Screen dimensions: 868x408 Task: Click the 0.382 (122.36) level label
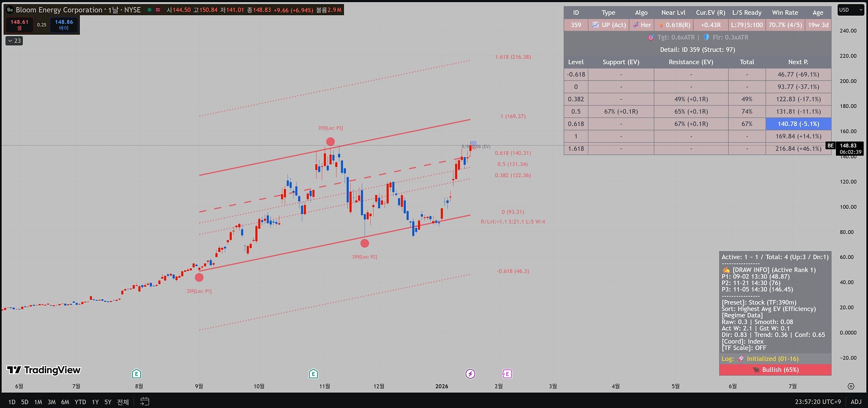[513, 175]
